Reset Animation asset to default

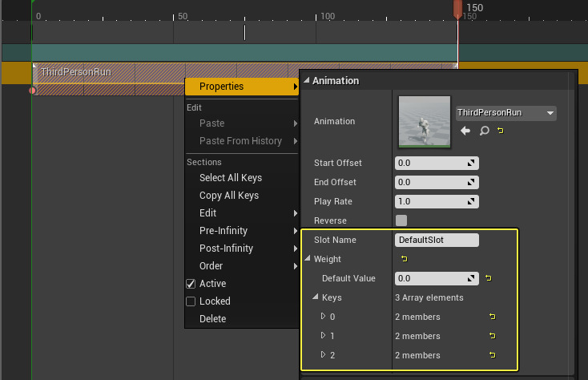[x=501, y=131]
